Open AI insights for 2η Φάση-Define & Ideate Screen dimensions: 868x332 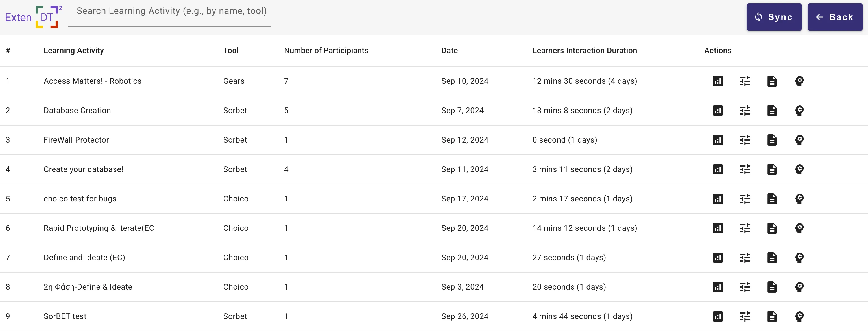point(799,287)
